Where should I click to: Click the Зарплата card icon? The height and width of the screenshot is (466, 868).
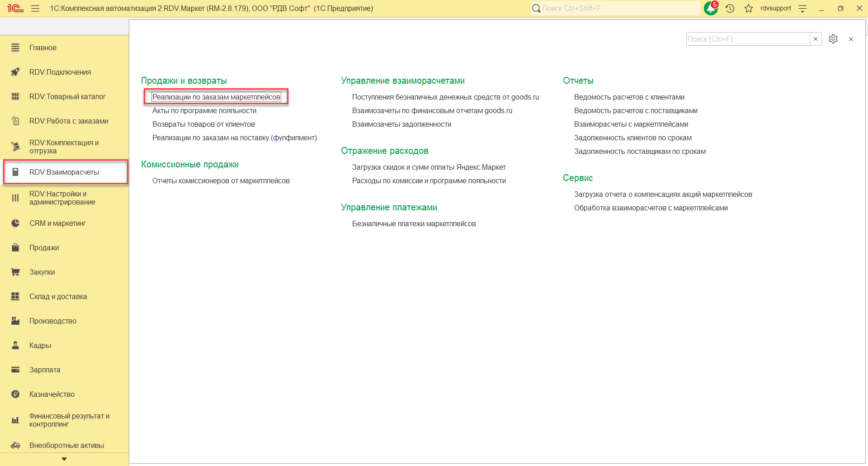coord(15,370)
